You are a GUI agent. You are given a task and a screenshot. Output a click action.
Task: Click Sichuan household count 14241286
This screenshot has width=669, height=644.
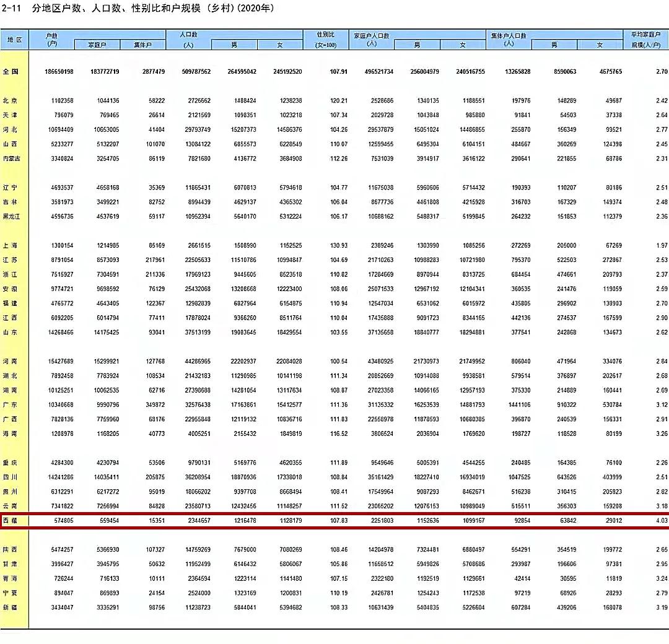tap(61, 477)
